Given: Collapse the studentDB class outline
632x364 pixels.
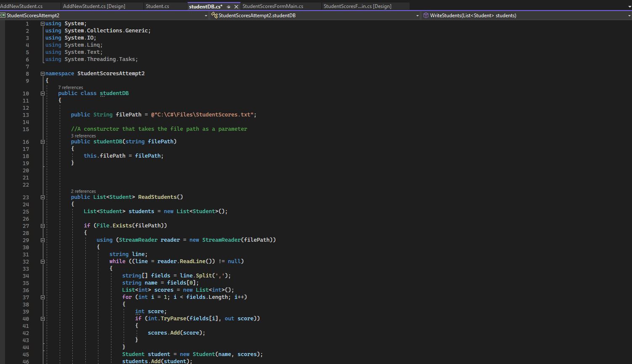Looking at the screenshot, I should [x=42, y=93].
